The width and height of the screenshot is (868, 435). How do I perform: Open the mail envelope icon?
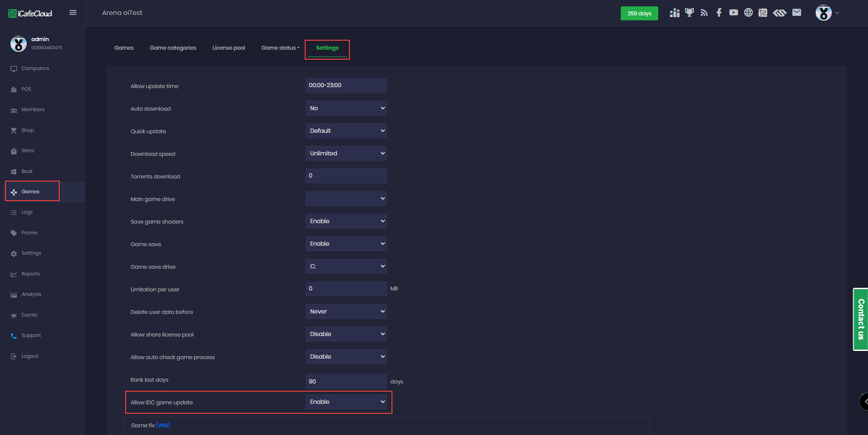(797, 13)
